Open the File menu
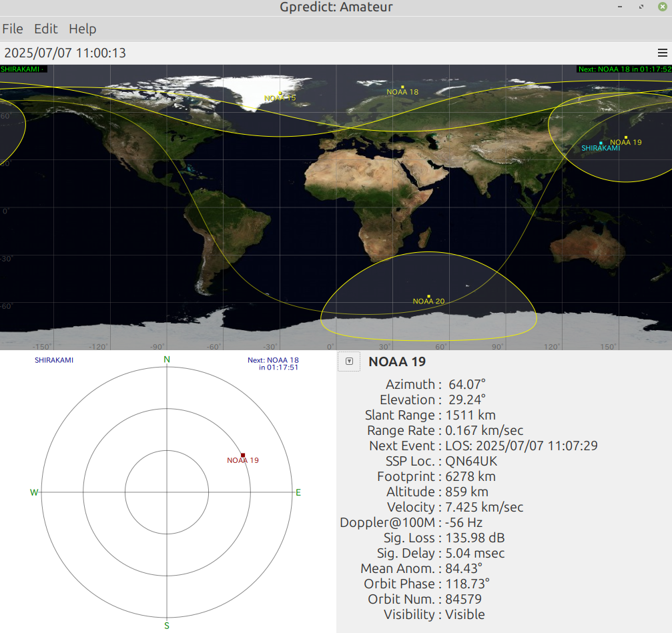 point(13,29)
